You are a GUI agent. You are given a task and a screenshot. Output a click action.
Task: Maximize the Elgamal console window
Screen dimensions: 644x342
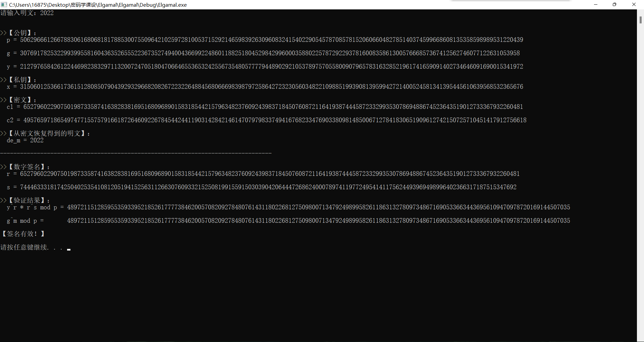click(614, 5)
